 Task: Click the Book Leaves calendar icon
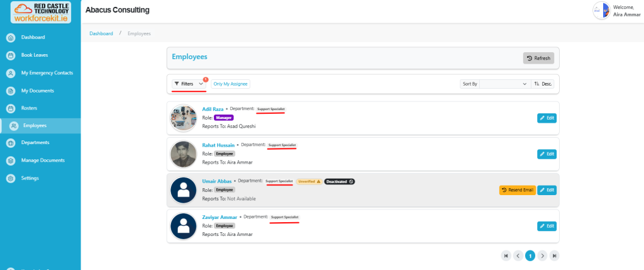point(11,55)
